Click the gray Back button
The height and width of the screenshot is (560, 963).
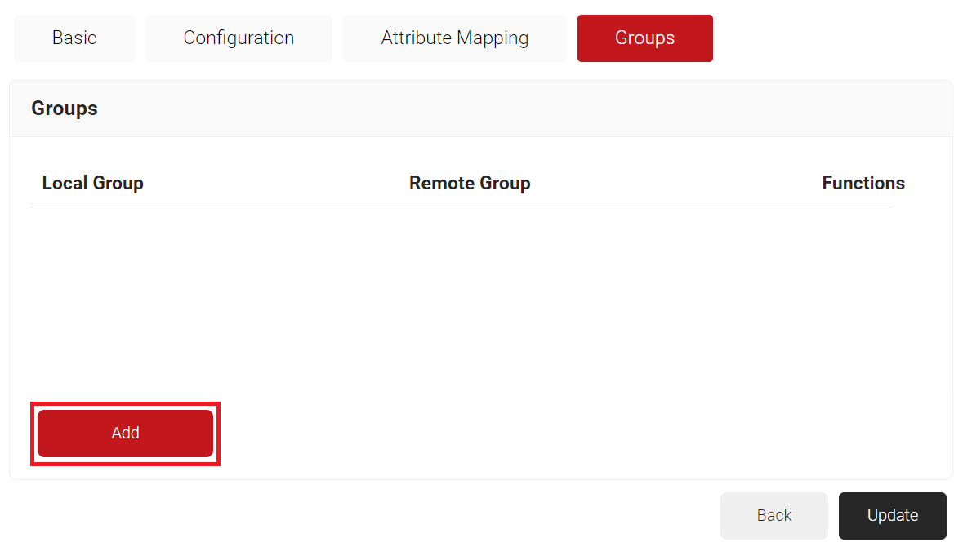pos(774,515)
